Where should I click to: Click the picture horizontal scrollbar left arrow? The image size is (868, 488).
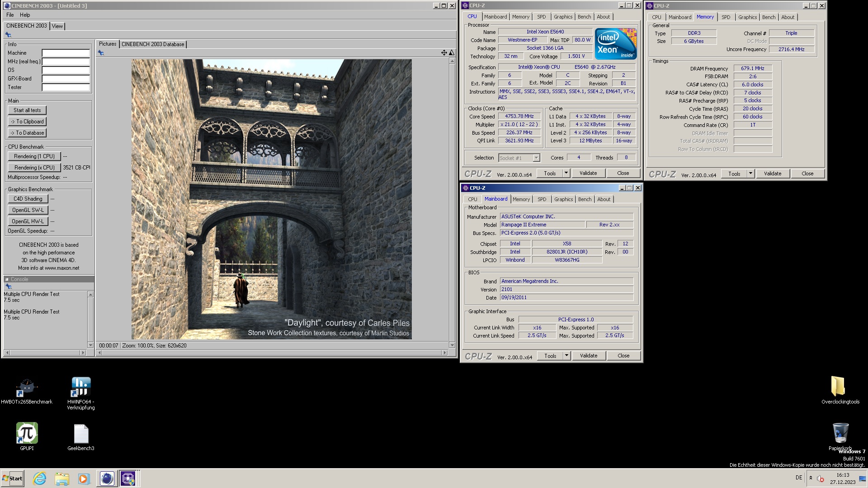(x=99, y=352)
